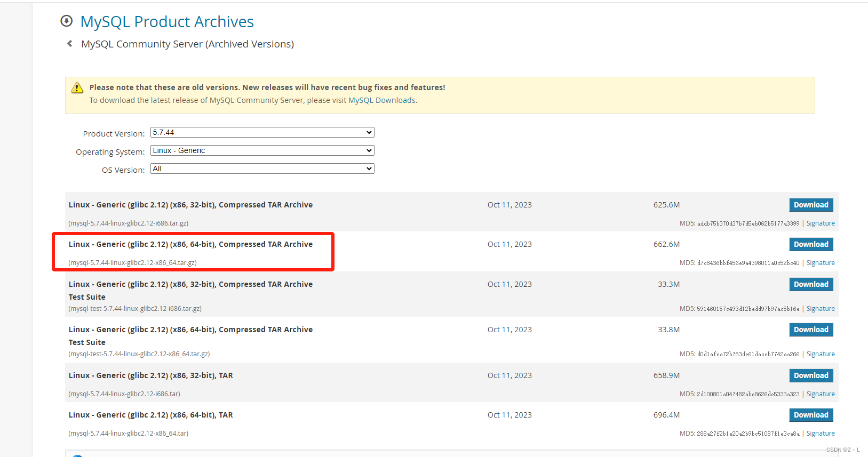Follow the MySQL Downloads link in the notice
The height and width of the screenshot is (457, 868).
(x=382, y=100)
